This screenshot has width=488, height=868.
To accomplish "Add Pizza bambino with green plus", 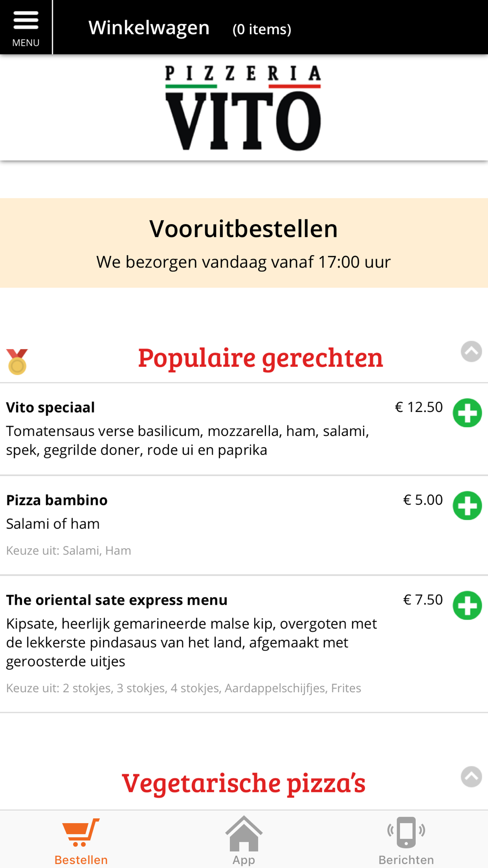I will click(x=467, y=506).
